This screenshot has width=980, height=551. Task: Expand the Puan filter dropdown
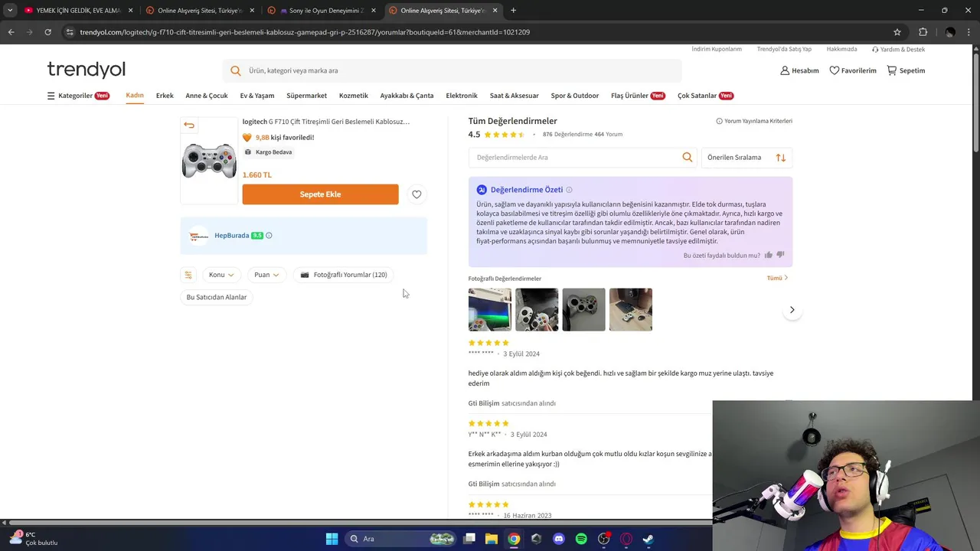click(266, 275)
